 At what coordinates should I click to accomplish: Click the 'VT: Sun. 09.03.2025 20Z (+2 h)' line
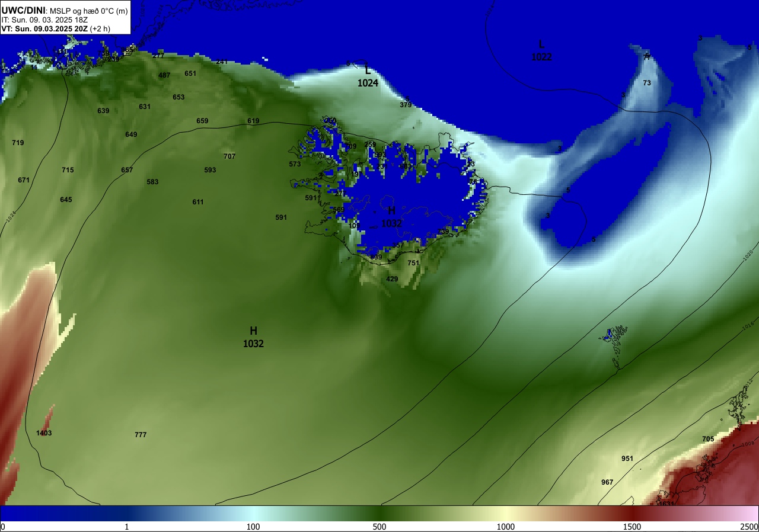pyautogui.click(x=56, y=28)
